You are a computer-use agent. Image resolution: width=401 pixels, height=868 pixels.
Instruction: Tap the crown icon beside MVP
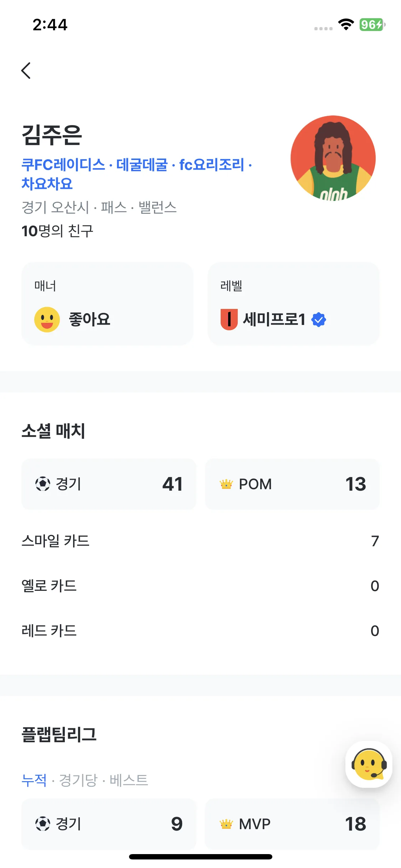click(226, 824)
